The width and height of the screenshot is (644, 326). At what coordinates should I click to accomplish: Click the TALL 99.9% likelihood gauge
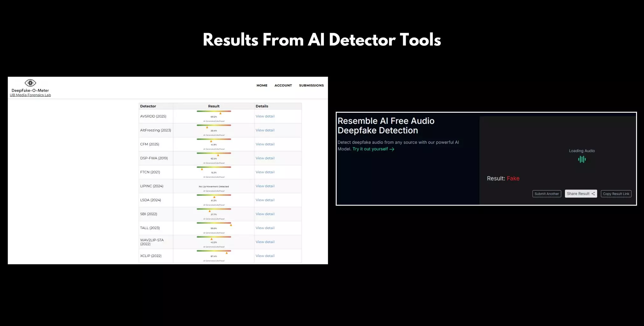pos(214,223)
